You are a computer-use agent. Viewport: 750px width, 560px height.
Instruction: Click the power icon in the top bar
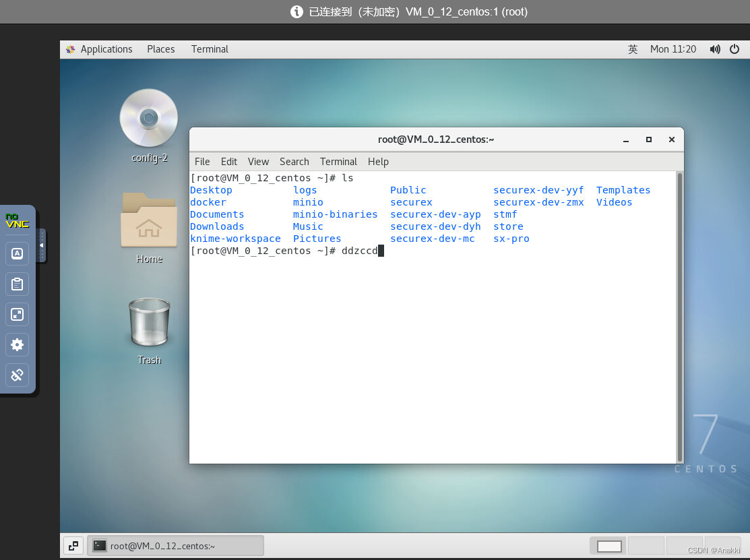(734, 49)
